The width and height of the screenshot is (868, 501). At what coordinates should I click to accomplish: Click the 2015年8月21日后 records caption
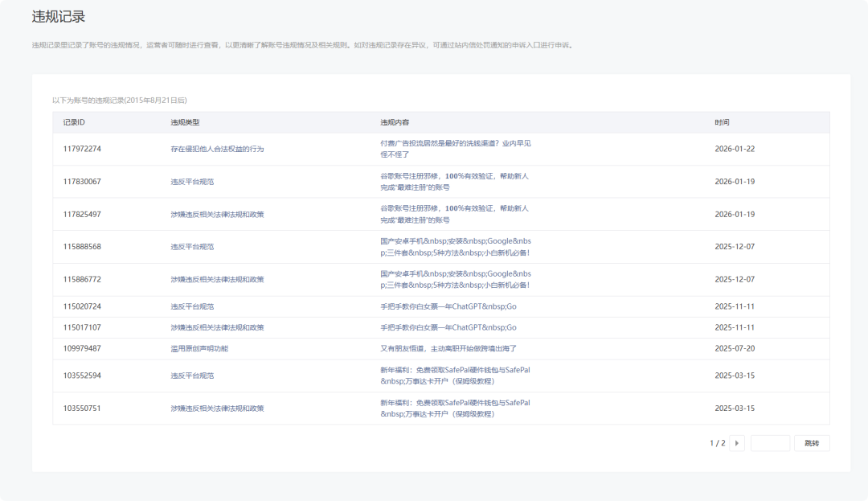point(120,101)
